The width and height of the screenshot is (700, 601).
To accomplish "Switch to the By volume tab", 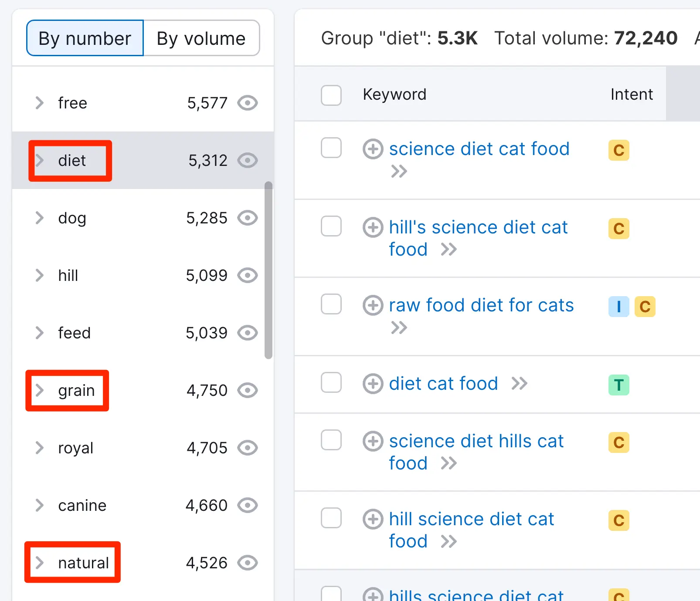I will [201, 38].
